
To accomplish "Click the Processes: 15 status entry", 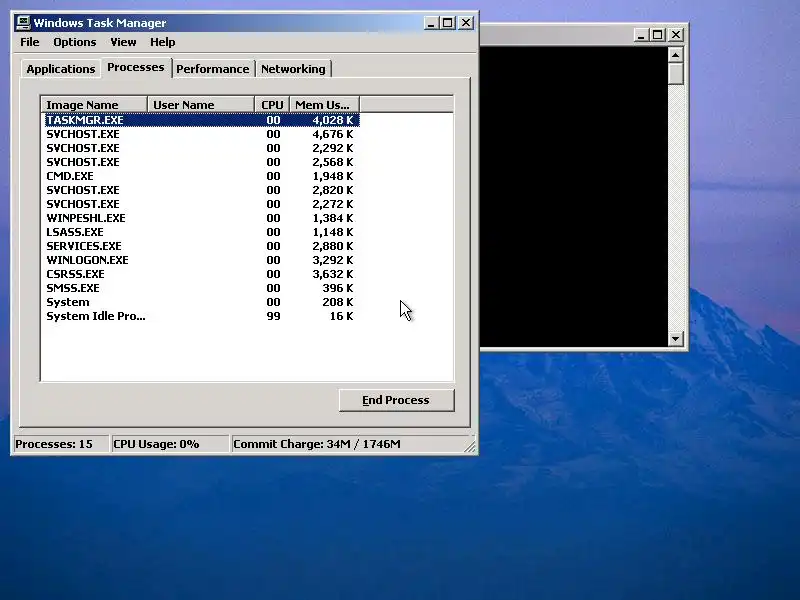I will (x=61, y=444).
